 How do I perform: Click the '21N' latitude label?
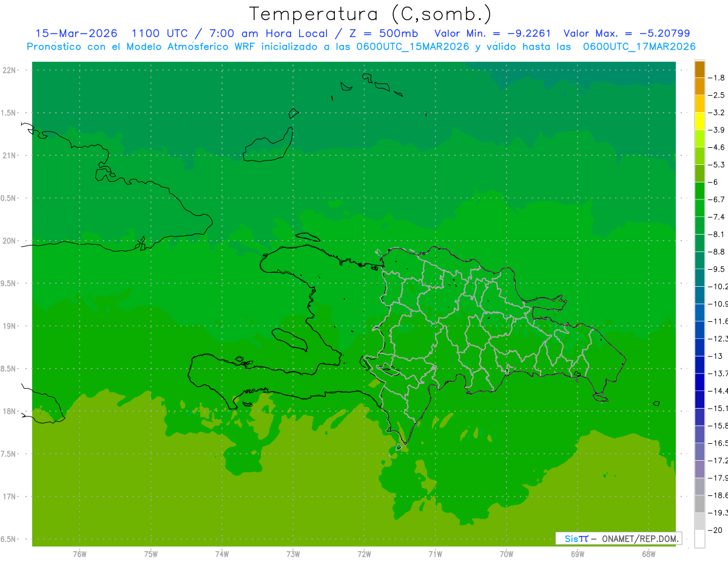click(x=9, y=156)
